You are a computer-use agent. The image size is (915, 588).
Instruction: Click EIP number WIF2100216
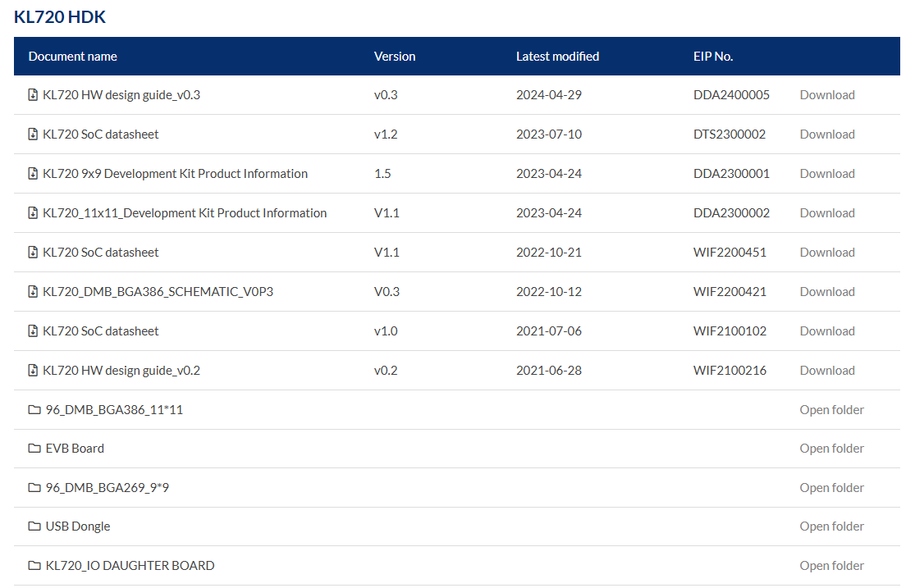click(x=730, y=371)
